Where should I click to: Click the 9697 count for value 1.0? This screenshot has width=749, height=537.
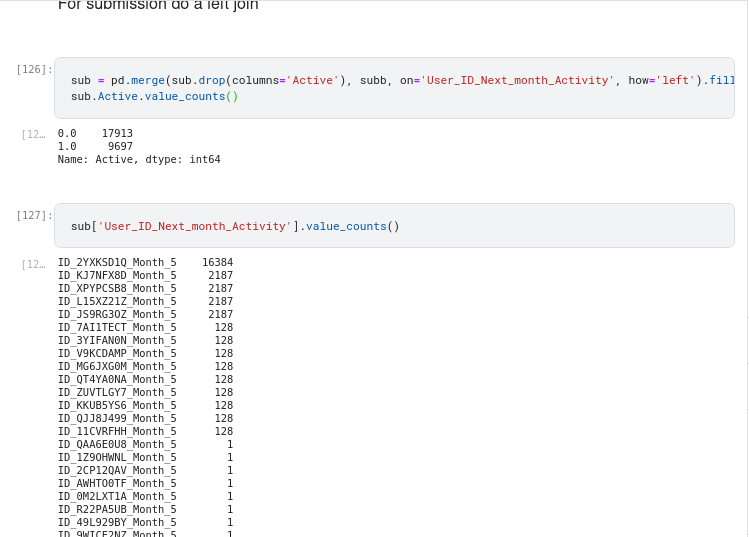click(x=120, y=146)
